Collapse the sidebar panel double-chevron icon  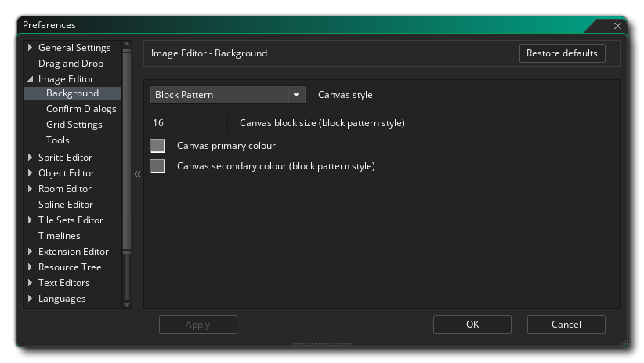tap(137, 174)
